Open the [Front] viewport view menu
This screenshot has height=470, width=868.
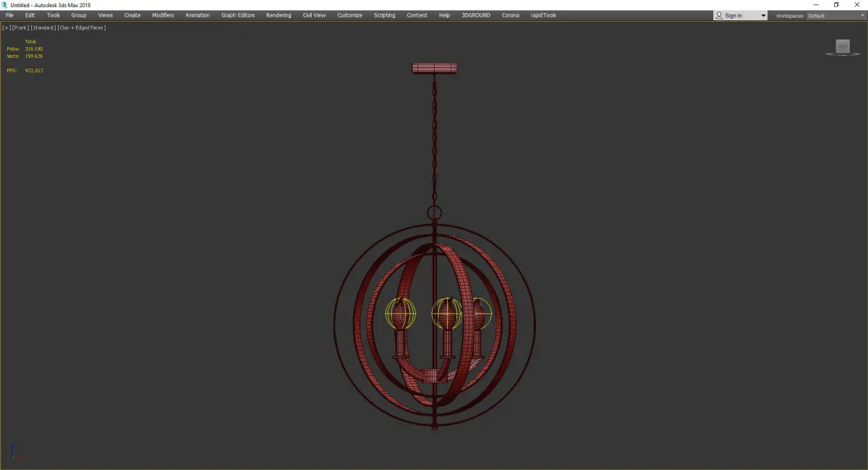(x=20, y=27)
